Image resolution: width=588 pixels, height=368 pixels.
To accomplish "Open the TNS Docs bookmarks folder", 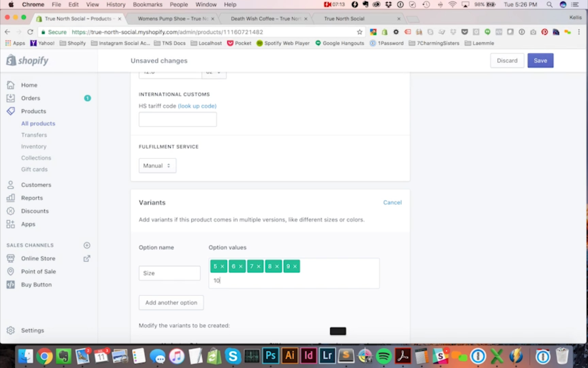I will (x=170, y=43).
